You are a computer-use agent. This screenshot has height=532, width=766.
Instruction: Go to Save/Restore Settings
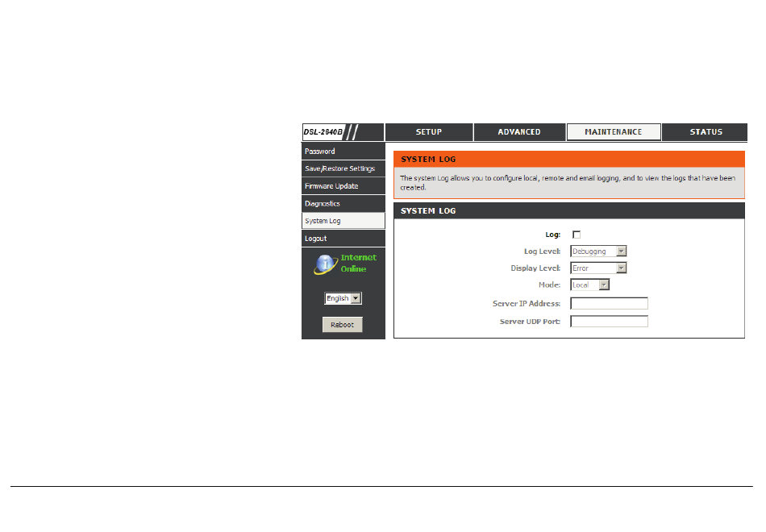(x=343, y=168)
